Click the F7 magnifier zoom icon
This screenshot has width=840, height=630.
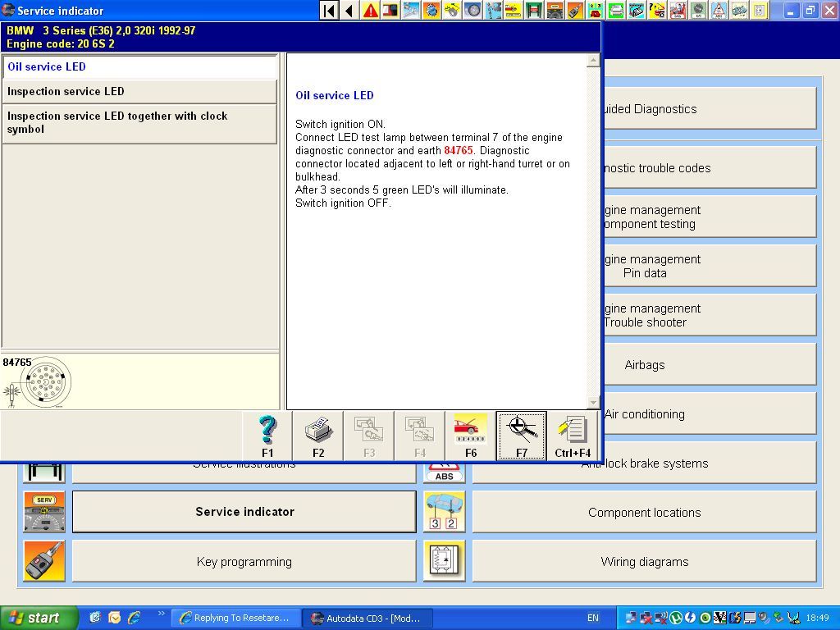(522, 435)
